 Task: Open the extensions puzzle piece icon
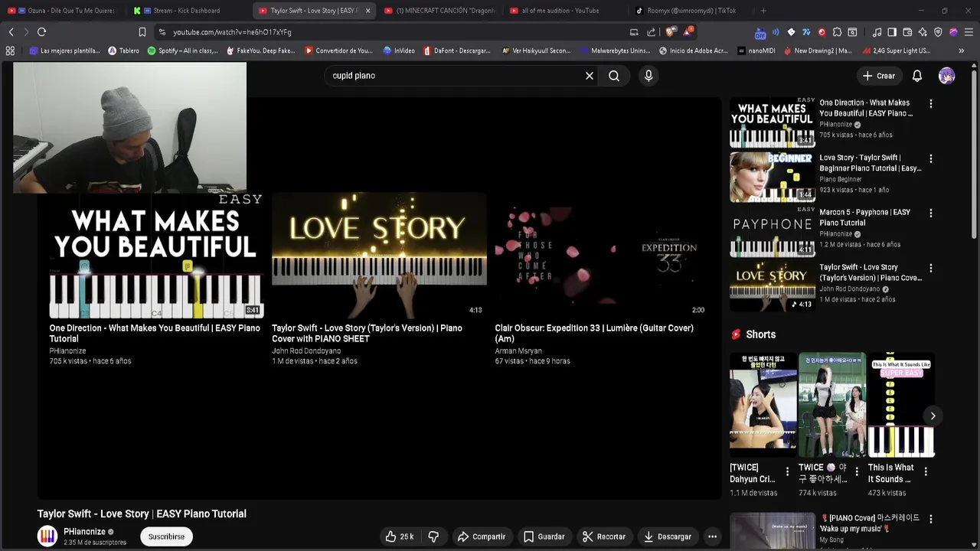point(837,32)
